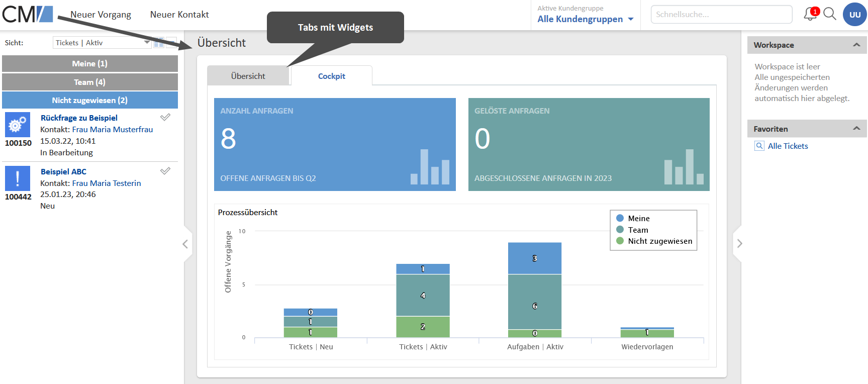Screen dimensions: 868x384
Task: Open the UU user profile menu
Action: pyautogui.click(x=854, y=15)
